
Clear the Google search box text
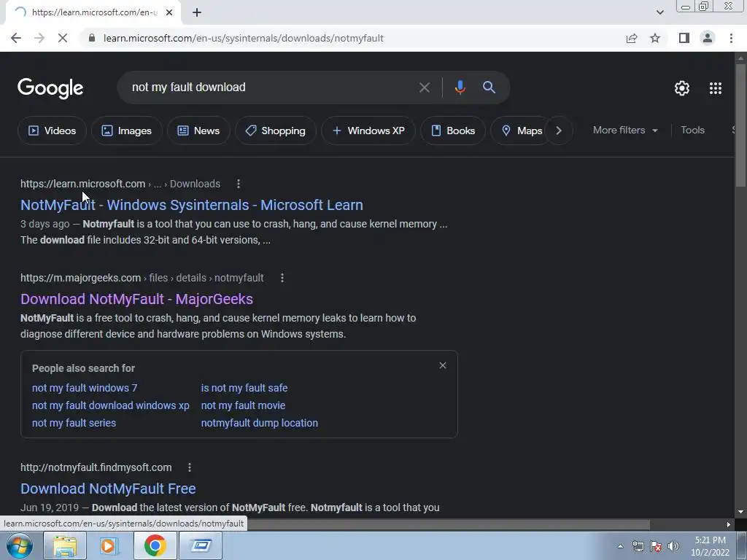tap(424, 87)
